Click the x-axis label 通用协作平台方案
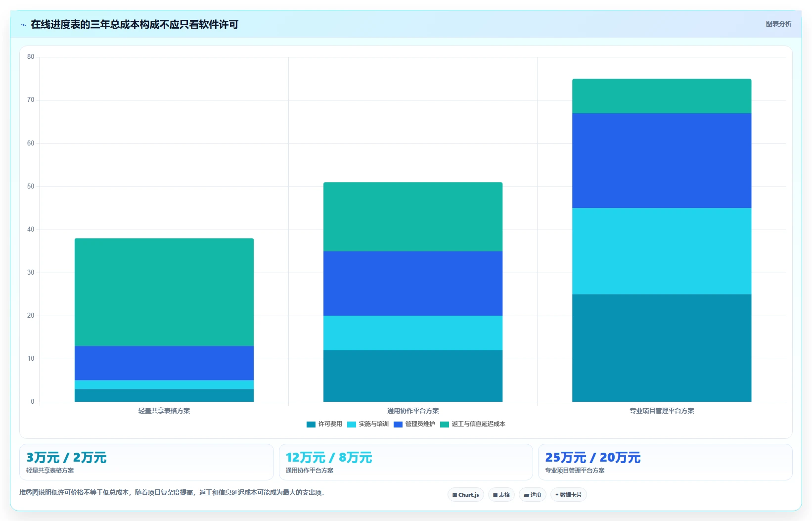812x521 pixels. (413, 411)
